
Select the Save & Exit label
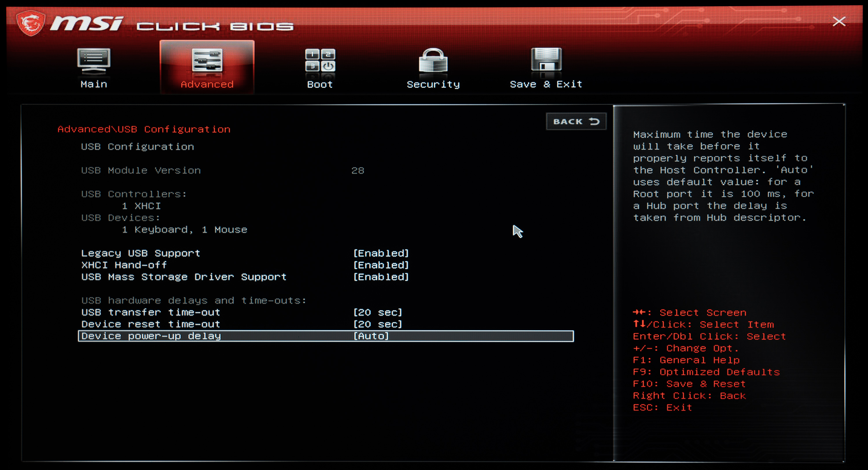pyautogui.click(x=546, y=84)
